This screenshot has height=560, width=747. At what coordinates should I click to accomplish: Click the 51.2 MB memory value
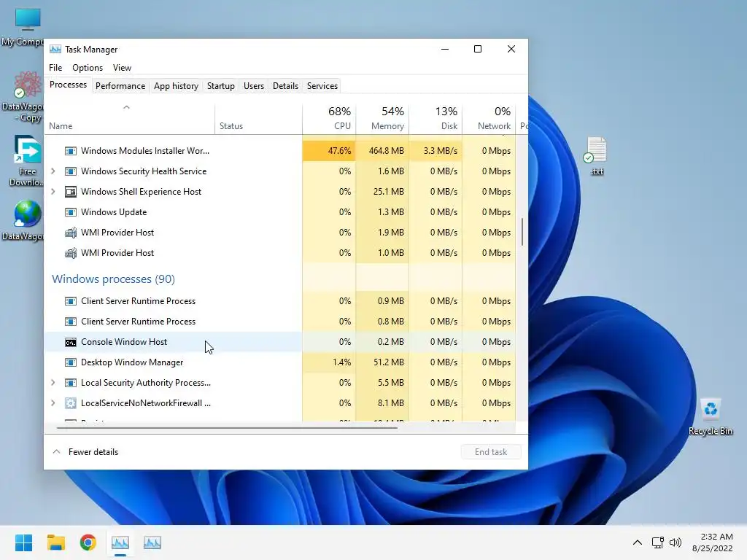[388, 362]
